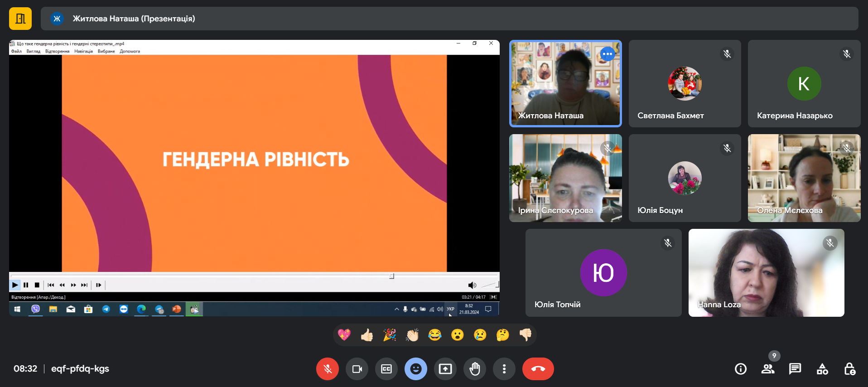868x387 pixels.
Task: Open the chat panel
Action: pos(795,369)
